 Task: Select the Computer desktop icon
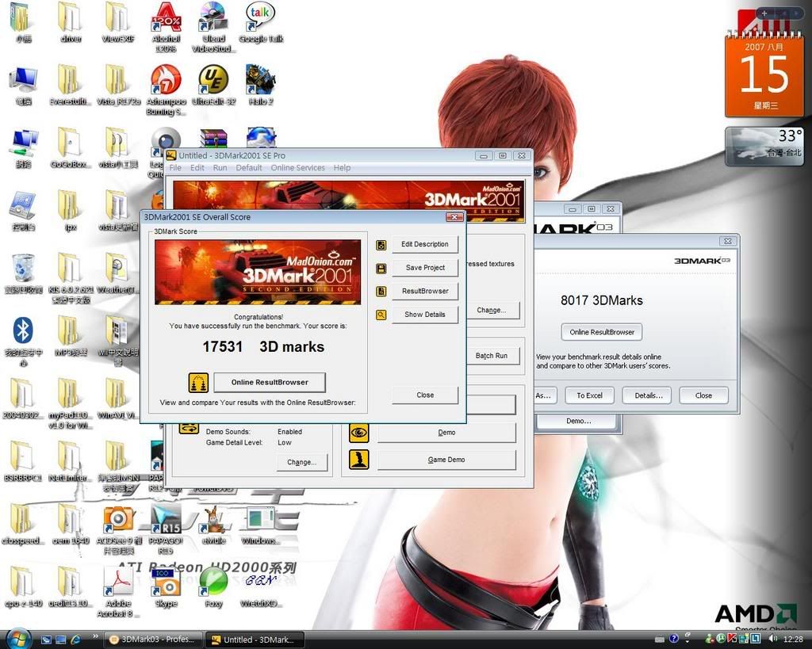pyautogui.click(x=23, y=85)
